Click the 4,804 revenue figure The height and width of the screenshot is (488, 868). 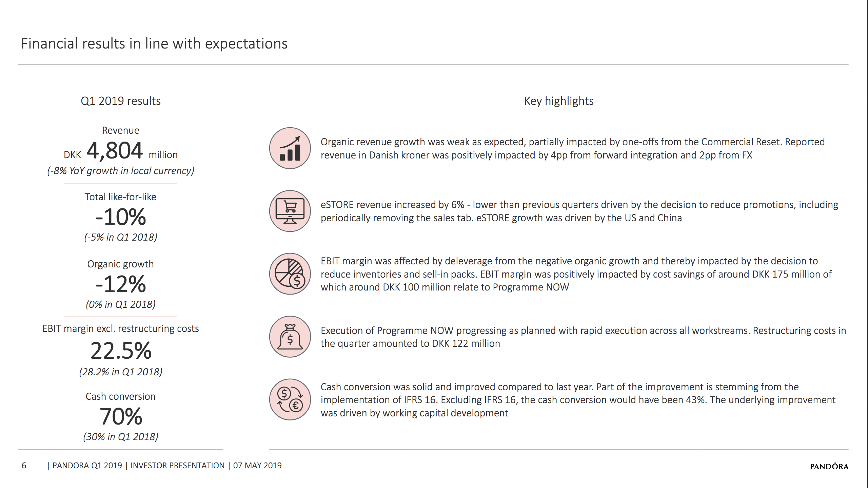(x=115, y=150)
